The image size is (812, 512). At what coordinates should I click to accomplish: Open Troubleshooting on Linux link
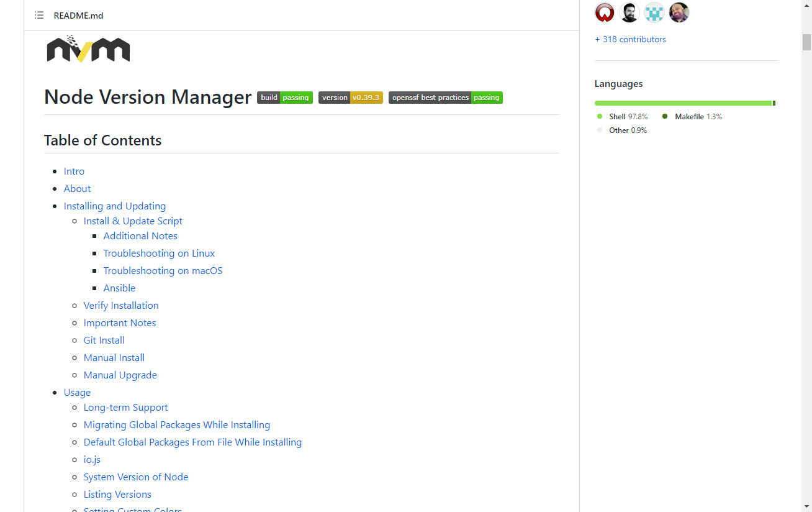[159, 254]
